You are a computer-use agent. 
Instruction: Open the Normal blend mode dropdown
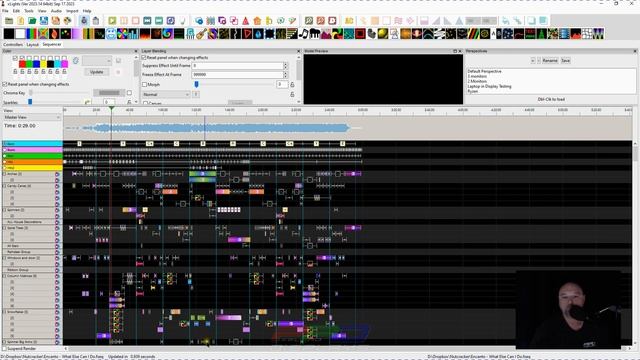[166, 94]
